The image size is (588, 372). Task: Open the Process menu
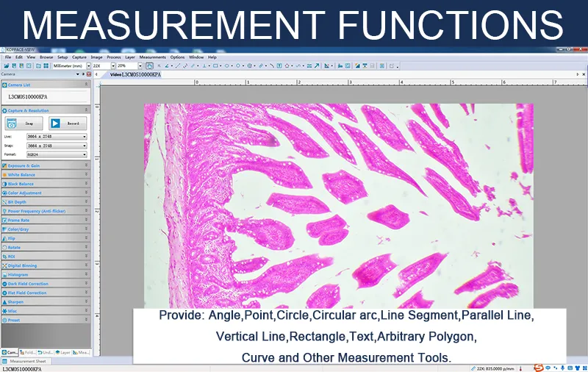coord(113,57)
